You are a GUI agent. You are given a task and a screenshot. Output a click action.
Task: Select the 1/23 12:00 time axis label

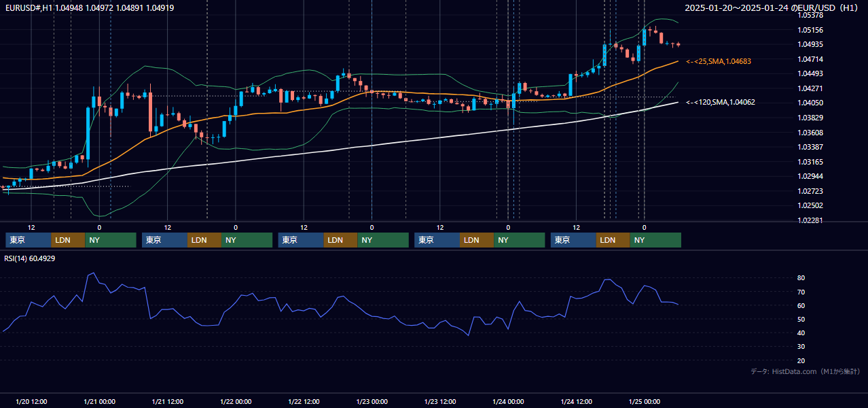[x=440, y=402]
